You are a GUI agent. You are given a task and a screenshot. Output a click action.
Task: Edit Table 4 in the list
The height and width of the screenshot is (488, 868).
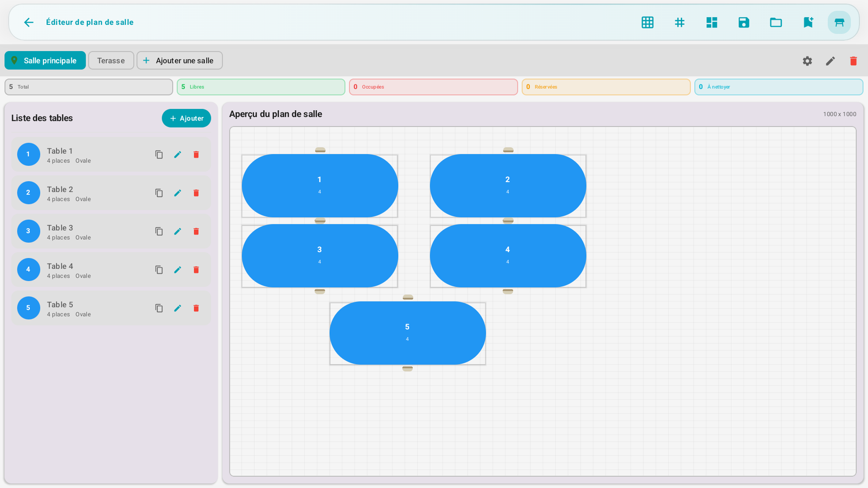177,269
